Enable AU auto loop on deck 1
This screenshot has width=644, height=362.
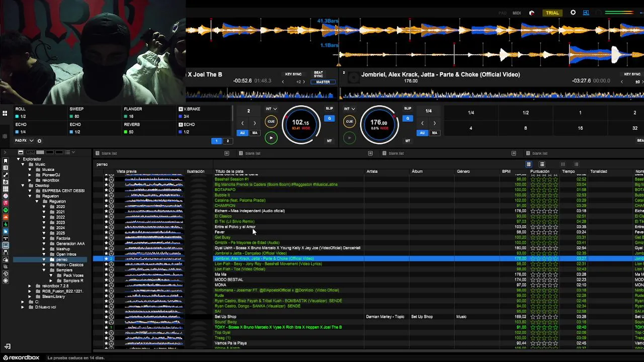tap(243, 133)
